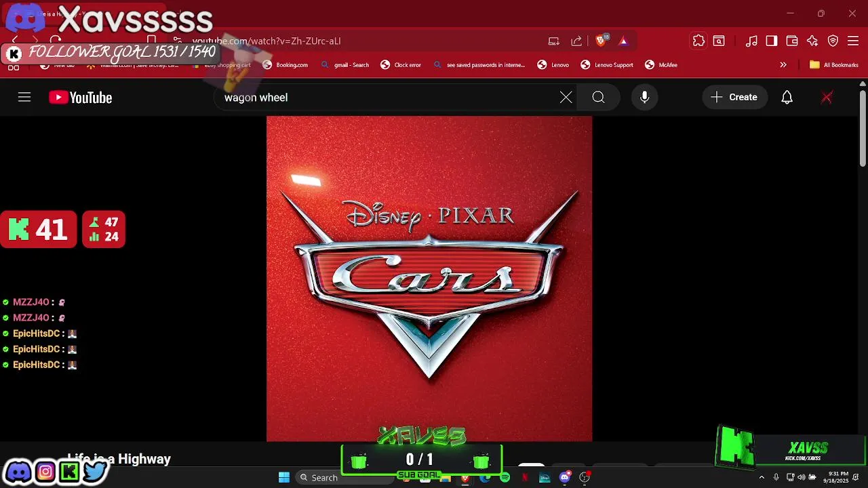
Task: Open volume control in system tray
Action: point(801,477)
